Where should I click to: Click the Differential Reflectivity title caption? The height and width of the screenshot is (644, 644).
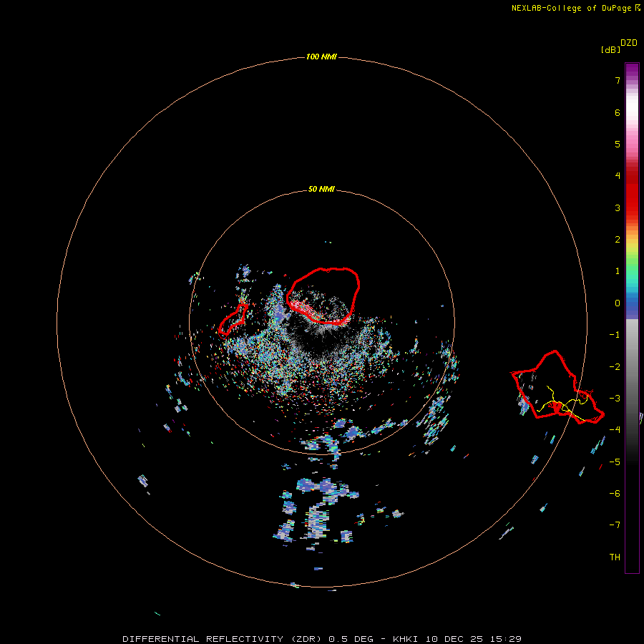[x=322, y=639]
